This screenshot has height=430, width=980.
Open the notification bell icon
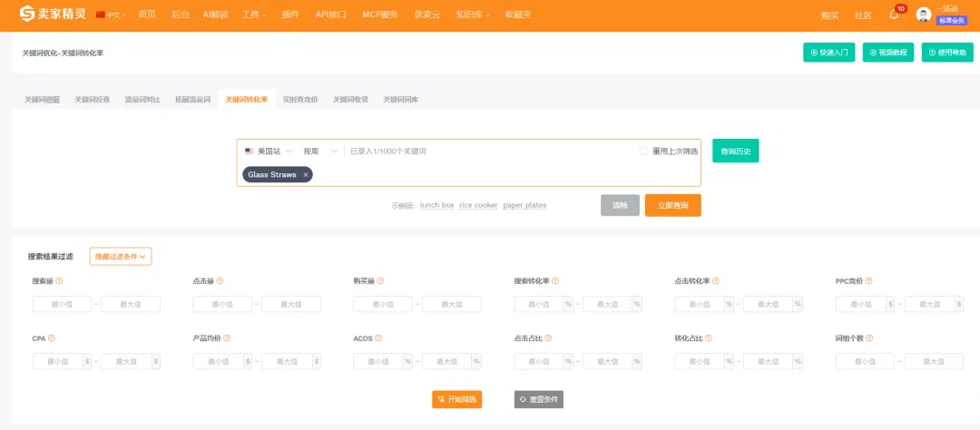pos(894,15)
